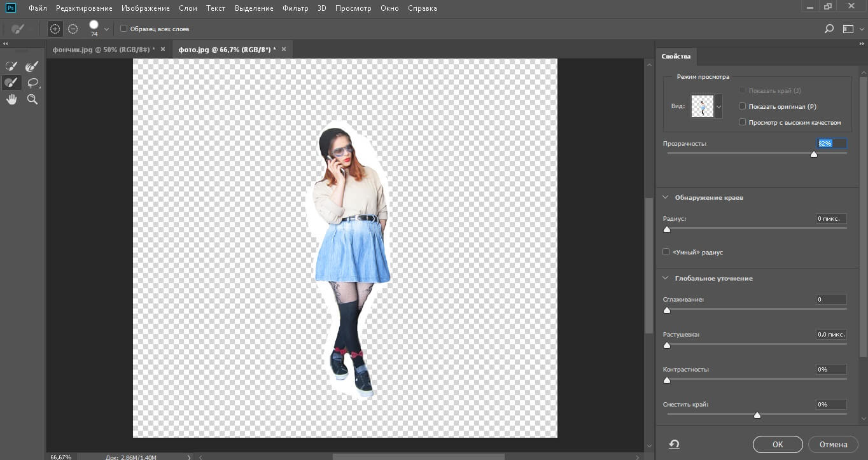Image resolution: width=868 pixels, height=460 pixels.
Task: Choose the Zoom magnifier tool
Action: click(32, 99)
